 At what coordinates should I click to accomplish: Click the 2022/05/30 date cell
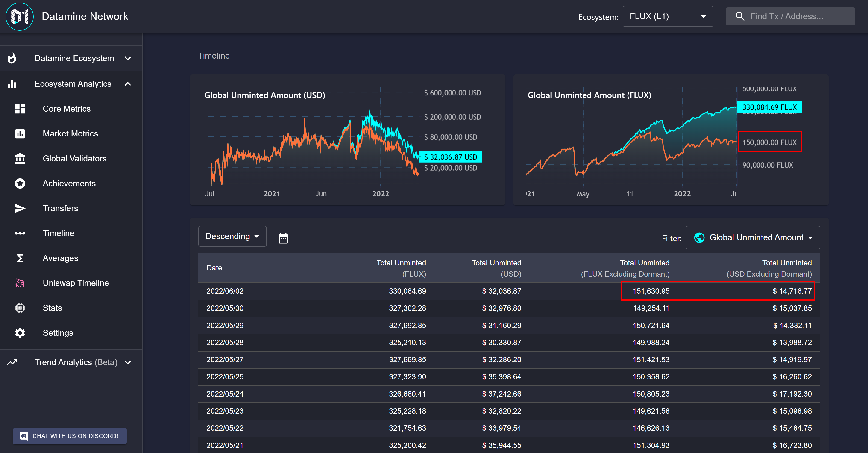[x=225, y=308]
